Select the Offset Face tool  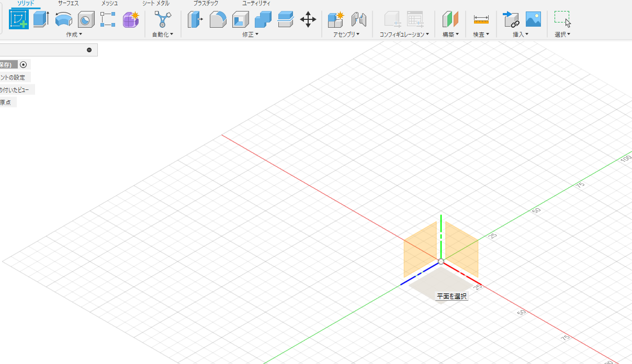tap(285, 20)
